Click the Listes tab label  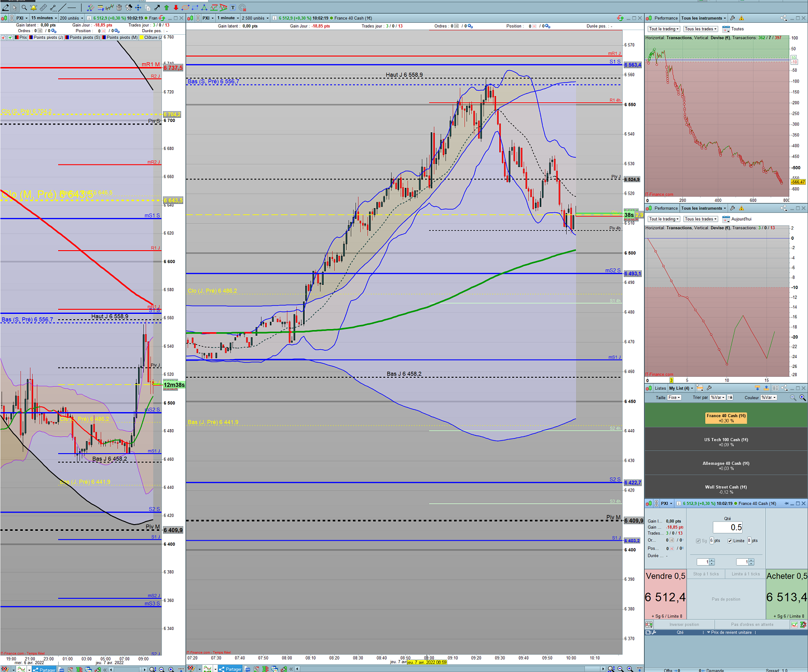coord(660,388)
